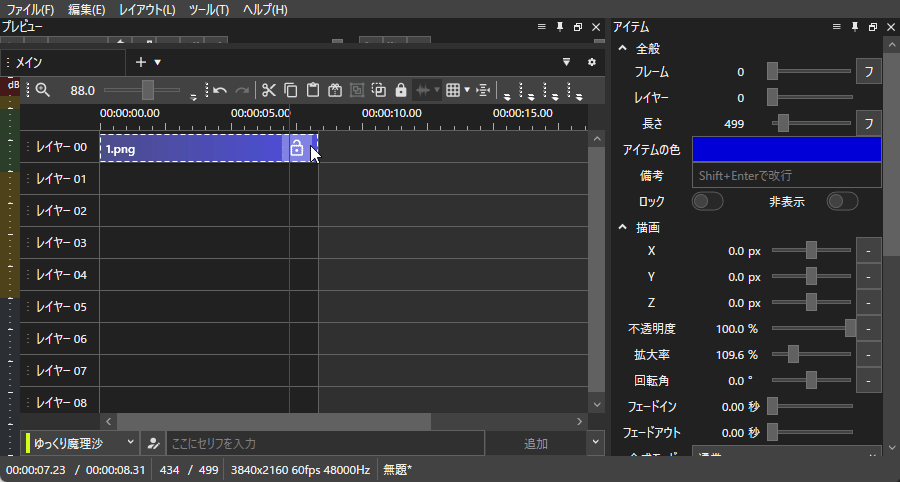
Task: Click the toolbar overflow arrow beside zoom slider
Action: click(193, 97)
